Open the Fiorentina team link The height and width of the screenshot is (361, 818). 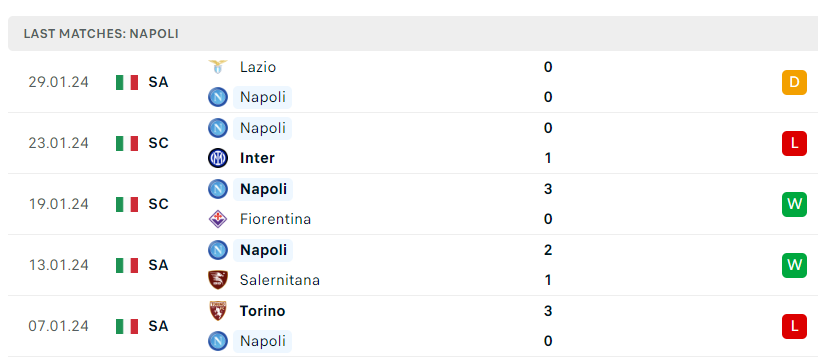pyautogui.click(x=275, y=220)
